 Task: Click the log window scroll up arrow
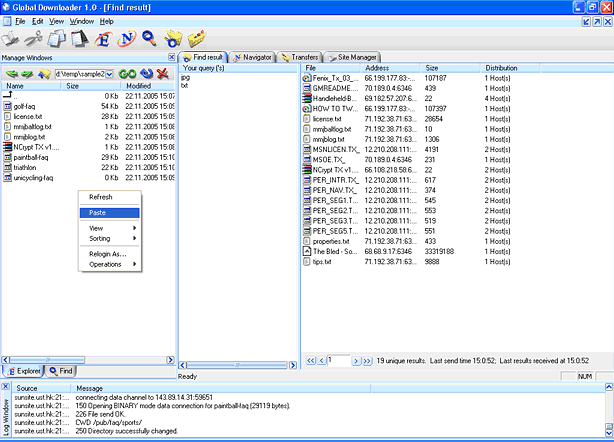pos(609,387)
